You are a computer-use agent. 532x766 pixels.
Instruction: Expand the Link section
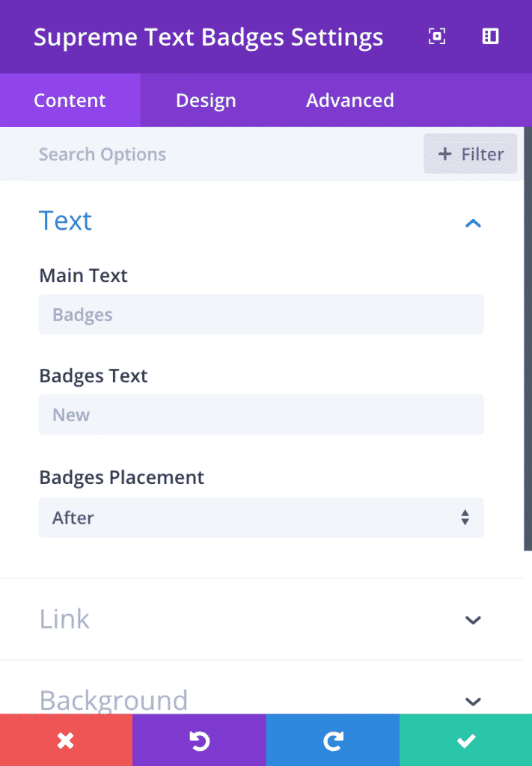[472, 620]
